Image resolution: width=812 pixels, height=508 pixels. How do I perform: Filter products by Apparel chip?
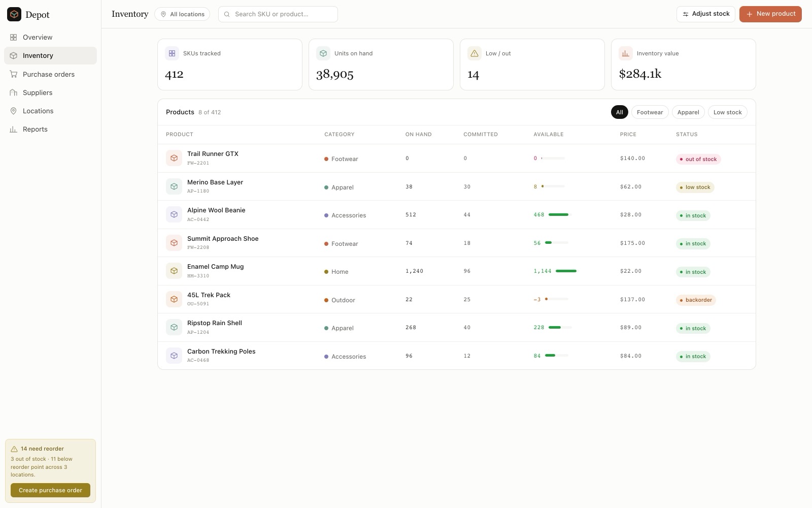pos(688,112)
